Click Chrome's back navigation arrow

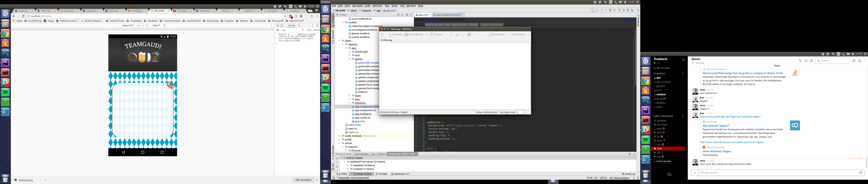(x=14, y=16)
